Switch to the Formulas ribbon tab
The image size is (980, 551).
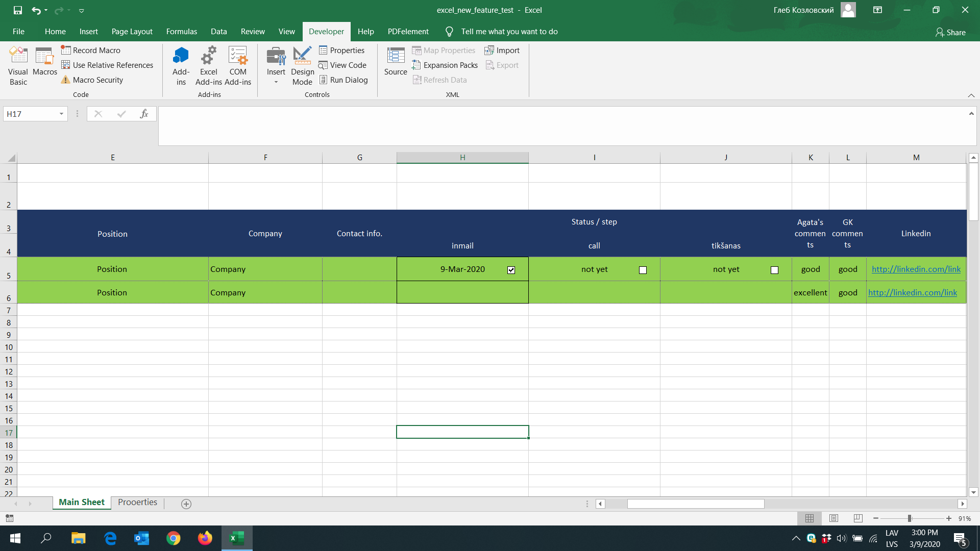tap(181, 31)
